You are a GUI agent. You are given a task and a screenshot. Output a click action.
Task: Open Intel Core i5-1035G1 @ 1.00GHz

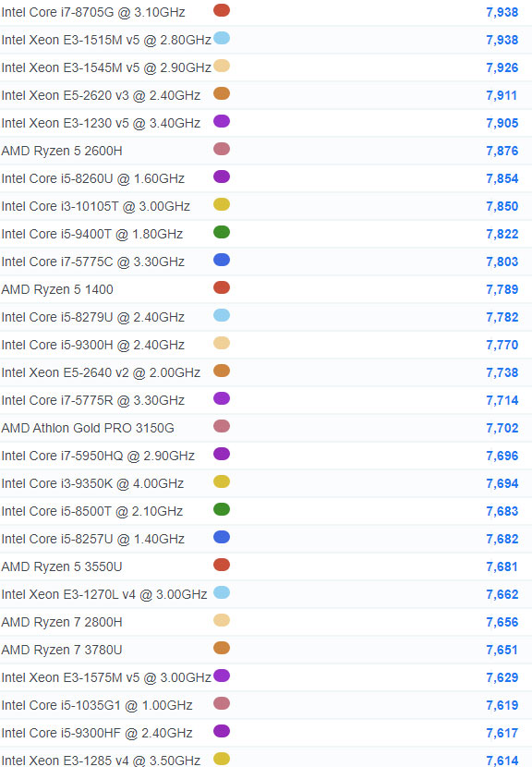(97, 705)
